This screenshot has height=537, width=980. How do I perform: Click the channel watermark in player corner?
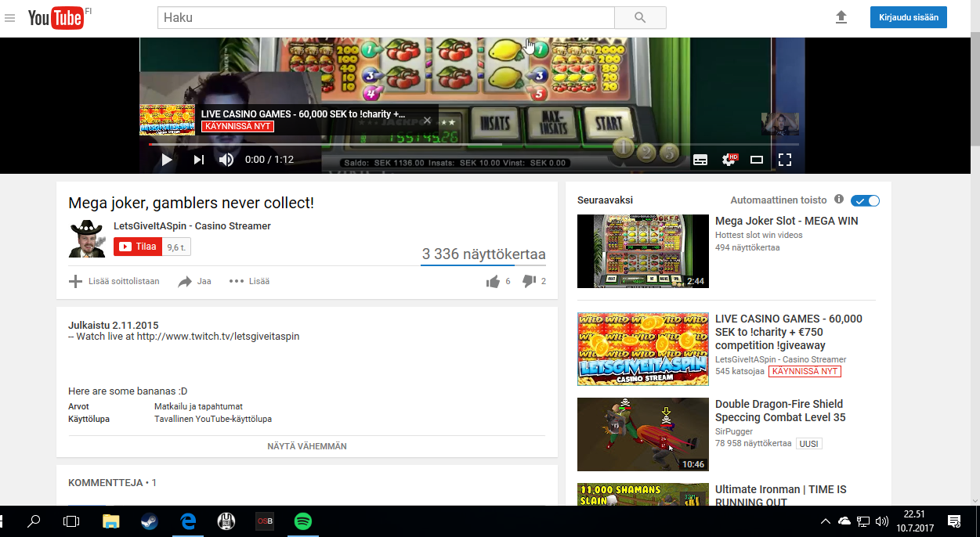(x=780, y=124)
